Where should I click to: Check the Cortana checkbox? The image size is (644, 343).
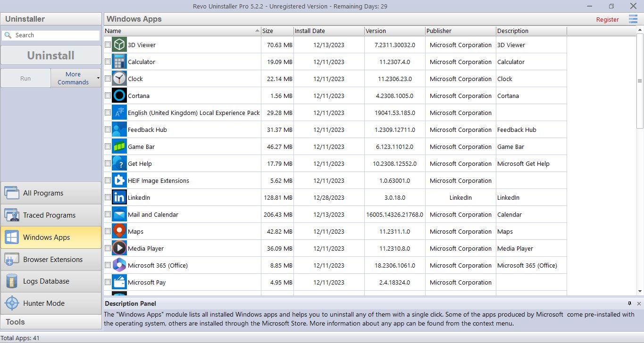[108, 96]
